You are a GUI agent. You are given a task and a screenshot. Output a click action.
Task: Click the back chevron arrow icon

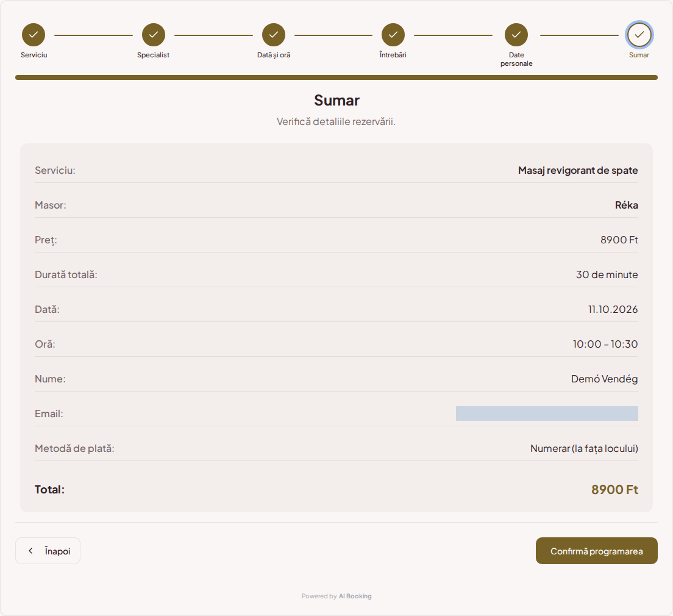[x=30, y=551]
